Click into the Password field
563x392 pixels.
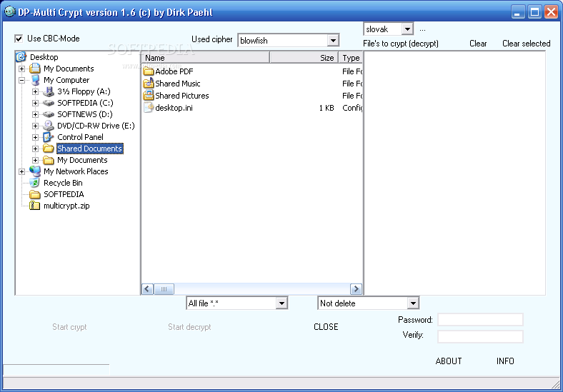[x=480, y=319]
